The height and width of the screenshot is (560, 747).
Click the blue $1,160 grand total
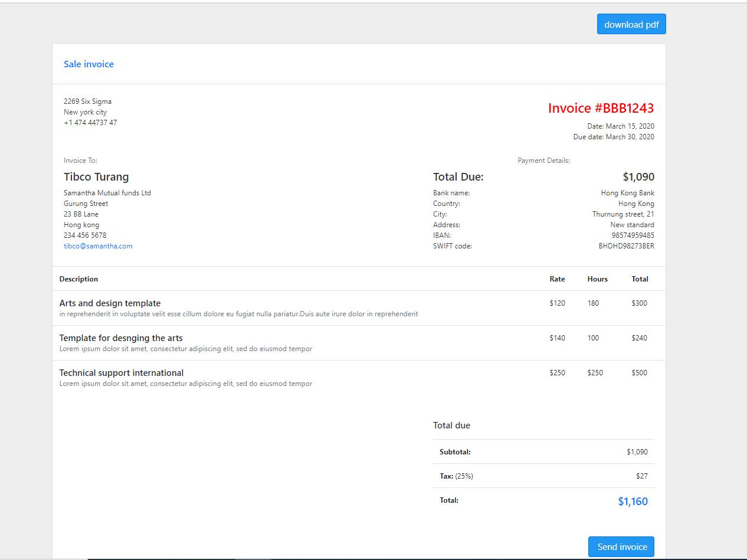pos(633,502)
